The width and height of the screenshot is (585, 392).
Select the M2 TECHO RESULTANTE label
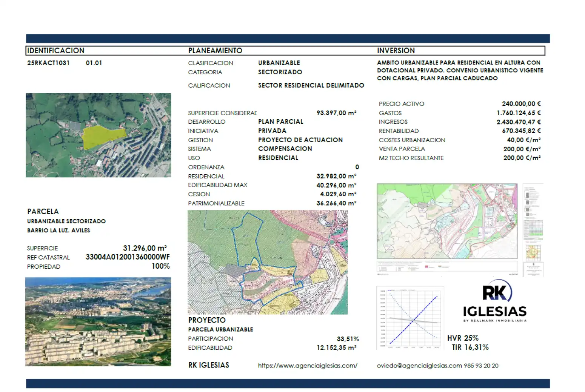[x=411, y=158]
